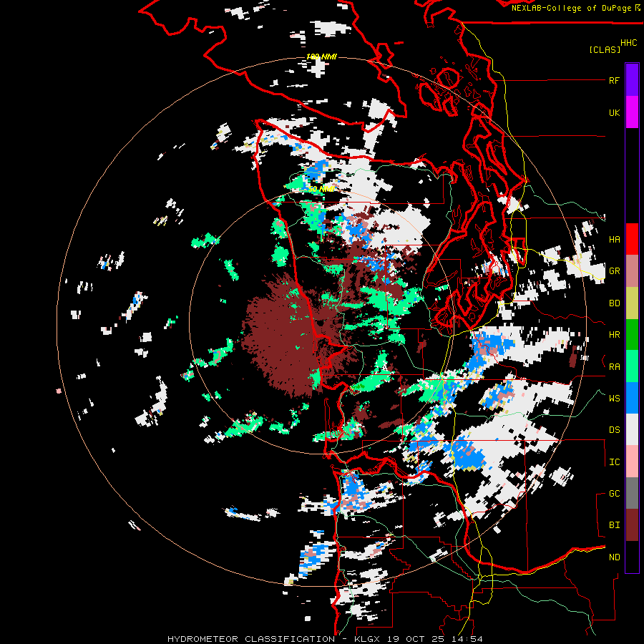
Task: Click the 'HYDROMETEOR CLASSIFICATION' title text
Action: [x=251, y=639]
